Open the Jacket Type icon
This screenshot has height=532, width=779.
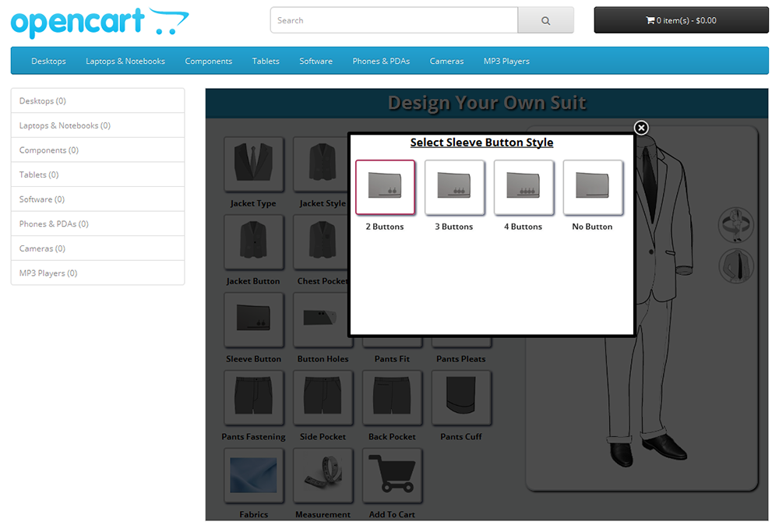click(254, 164)
